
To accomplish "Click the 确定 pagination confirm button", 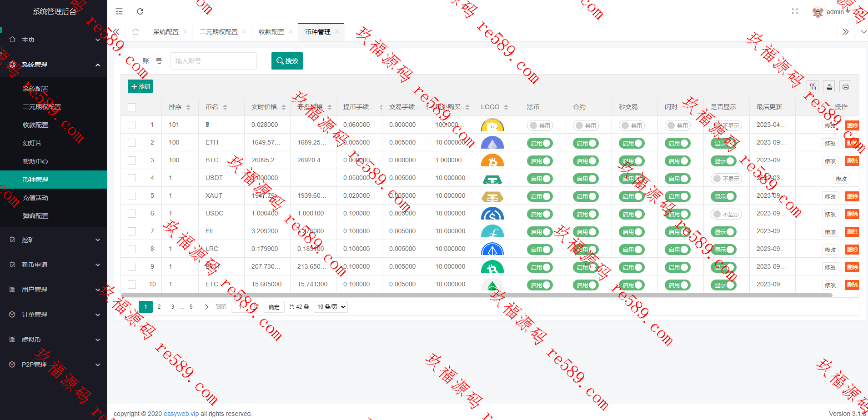I will click(x=274, y=307).
